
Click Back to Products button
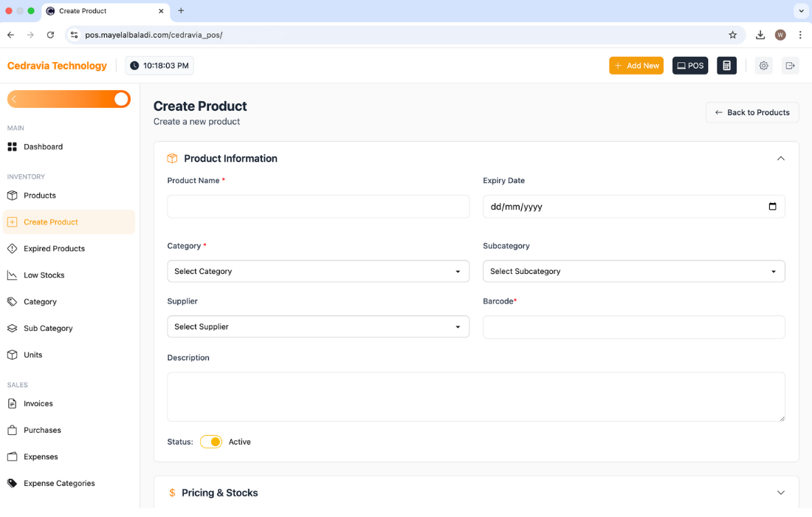point(751,112)
